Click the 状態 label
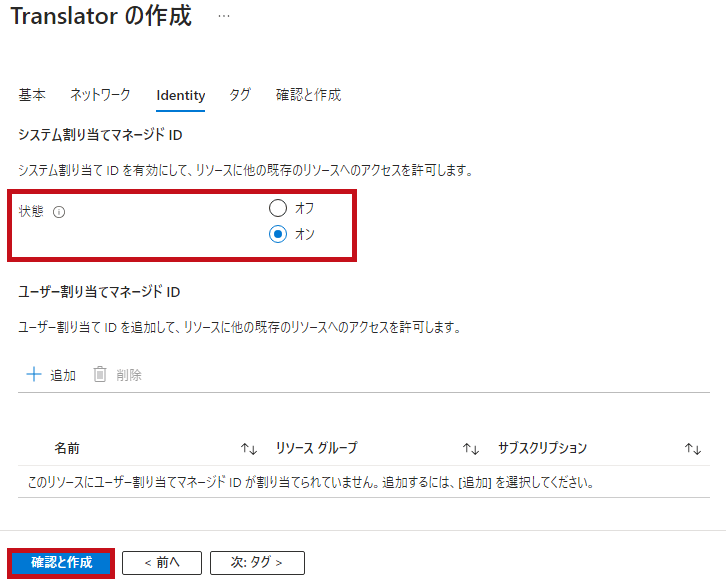Image resolution: width=726 pixels, height=582 pixels. 31,212
